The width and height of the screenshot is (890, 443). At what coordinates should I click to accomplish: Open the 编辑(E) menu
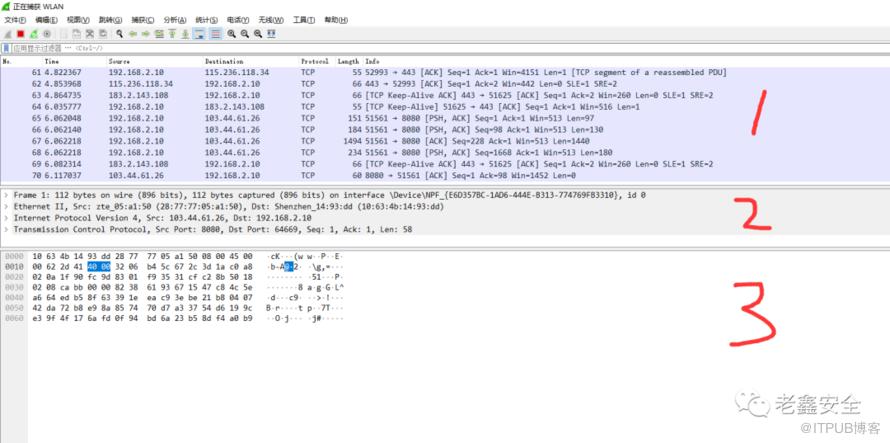click(47, 20)
